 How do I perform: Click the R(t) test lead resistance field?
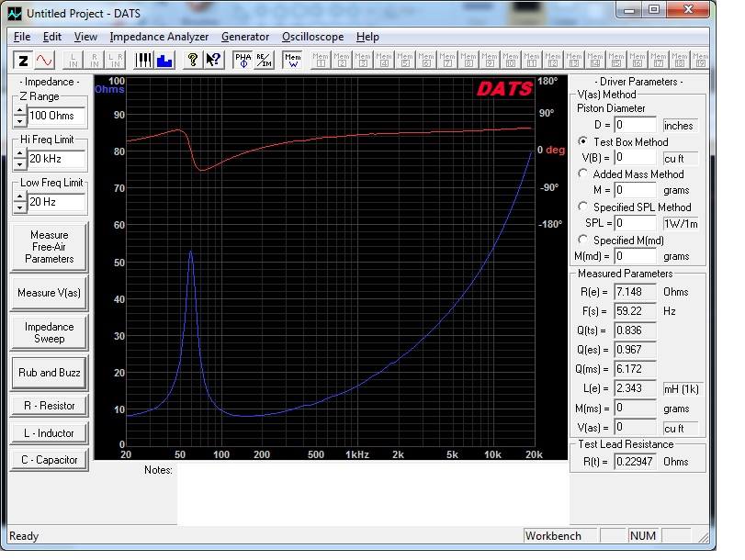pyautogui.click(x=636, y=461)
